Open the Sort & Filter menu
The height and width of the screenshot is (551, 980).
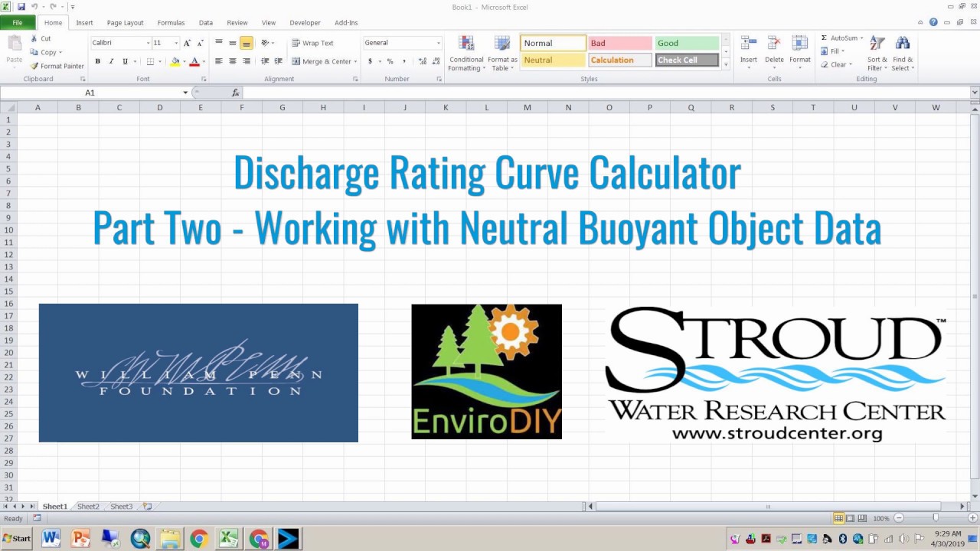point(877,54)
